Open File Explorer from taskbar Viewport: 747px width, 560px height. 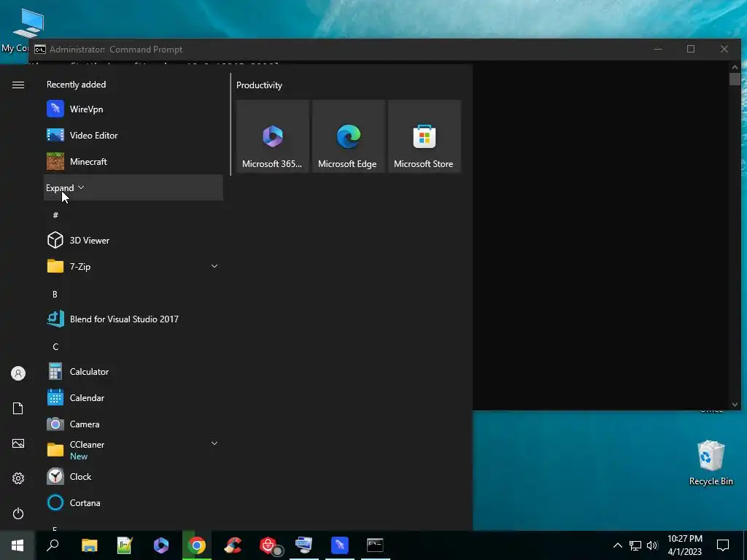click(x=89, y=545)
